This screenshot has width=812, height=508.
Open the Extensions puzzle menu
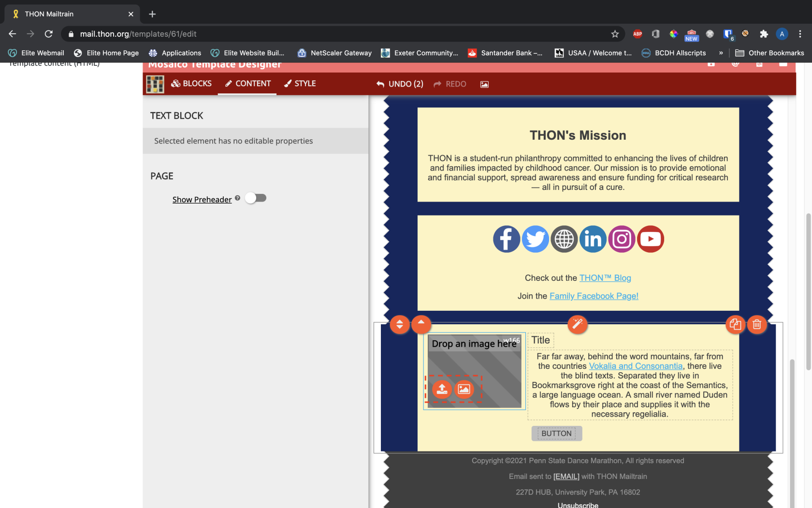click(x=764, y=34)
